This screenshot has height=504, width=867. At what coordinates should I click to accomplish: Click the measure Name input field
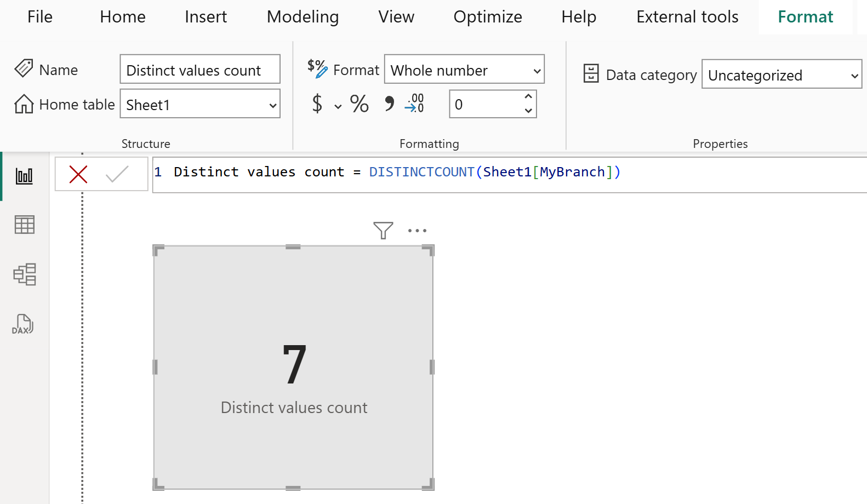click(x=199, y=70)
